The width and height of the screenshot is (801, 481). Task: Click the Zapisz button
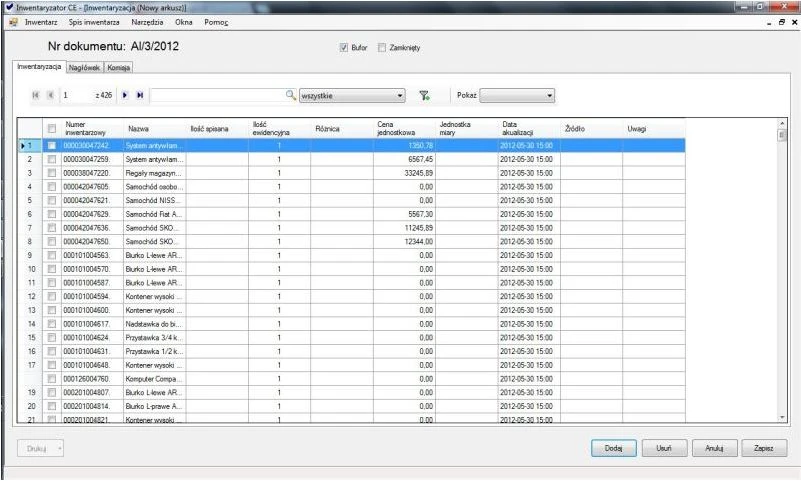[764, 448]
